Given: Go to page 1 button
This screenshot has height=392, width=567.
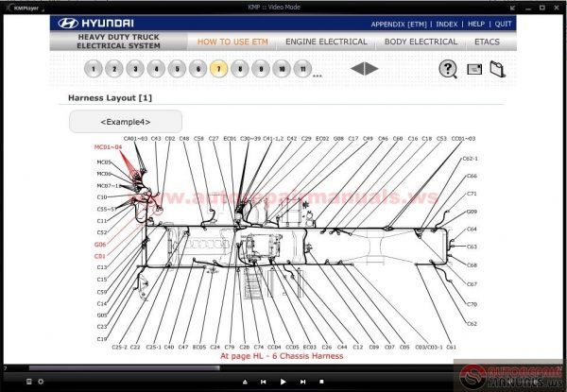Looking at the screenshot, I should (x=94, y=69).
